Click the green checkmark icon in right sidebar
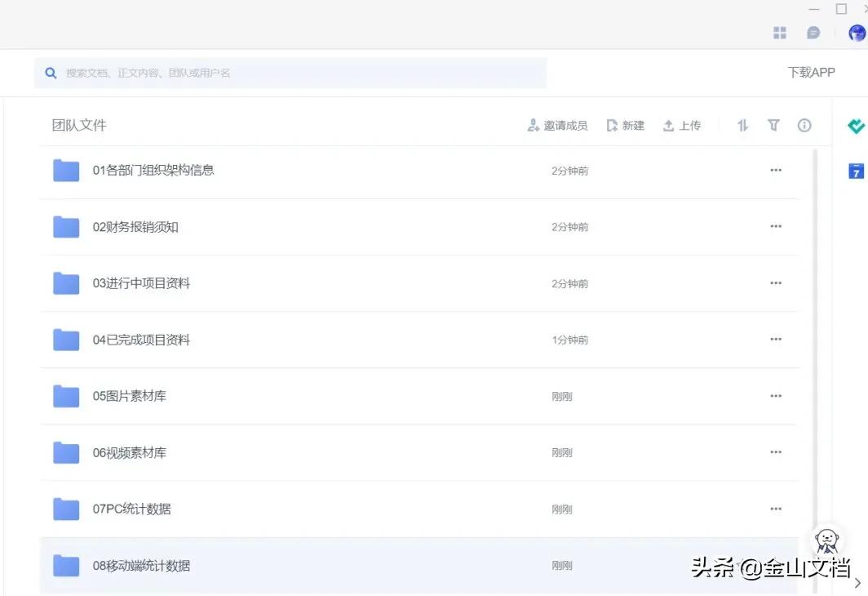 pos(855,126)
